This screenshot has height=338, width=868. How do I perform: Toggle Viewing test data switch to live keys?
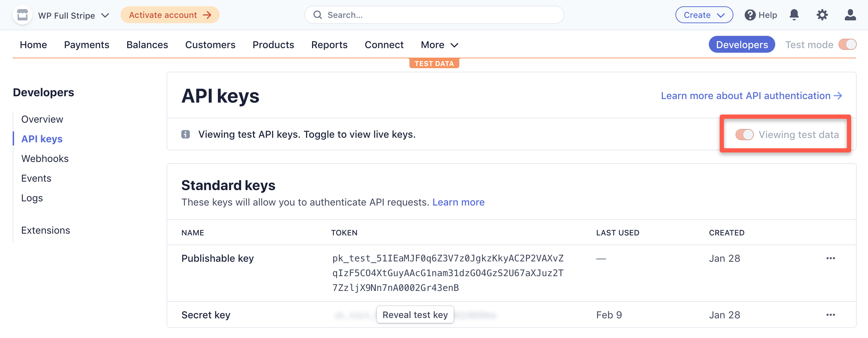pyautogui.click(x=744, y=134)
